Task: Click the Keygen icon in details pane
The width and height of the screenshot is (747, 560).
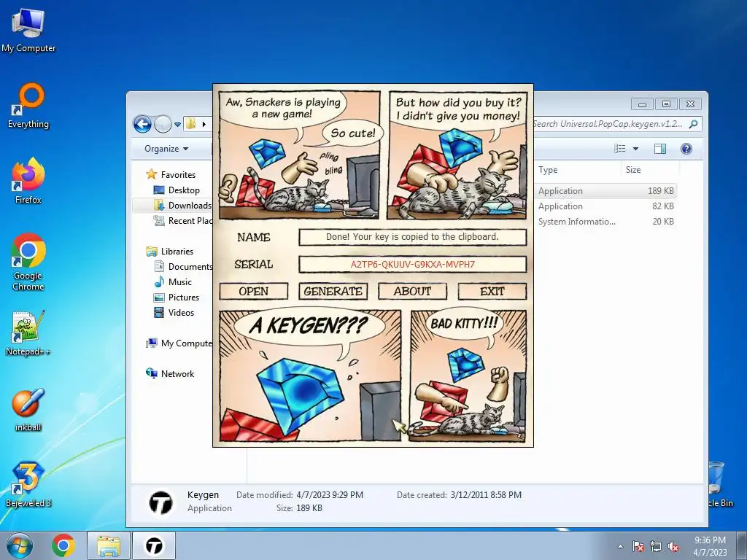Action: (160, 503)
